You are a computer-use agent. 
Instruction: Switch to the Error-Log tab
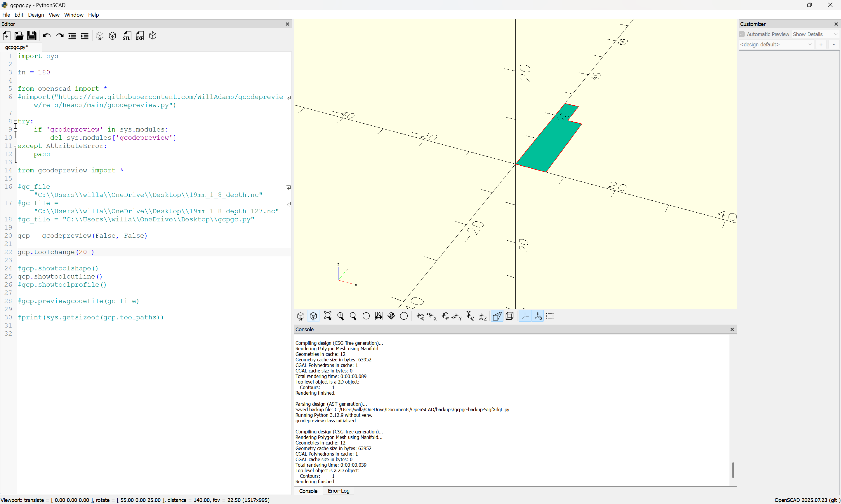[338, 491]
